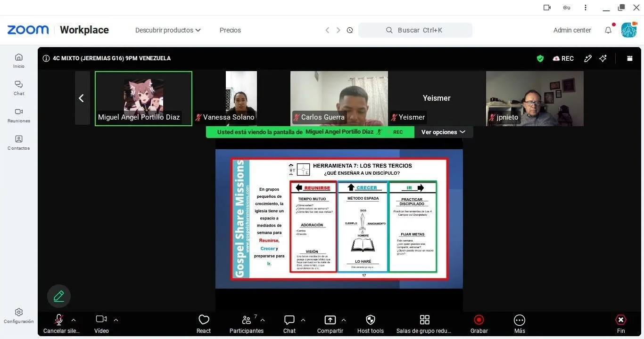
Task: Open Host tools shield
Action: coord(371,324)
